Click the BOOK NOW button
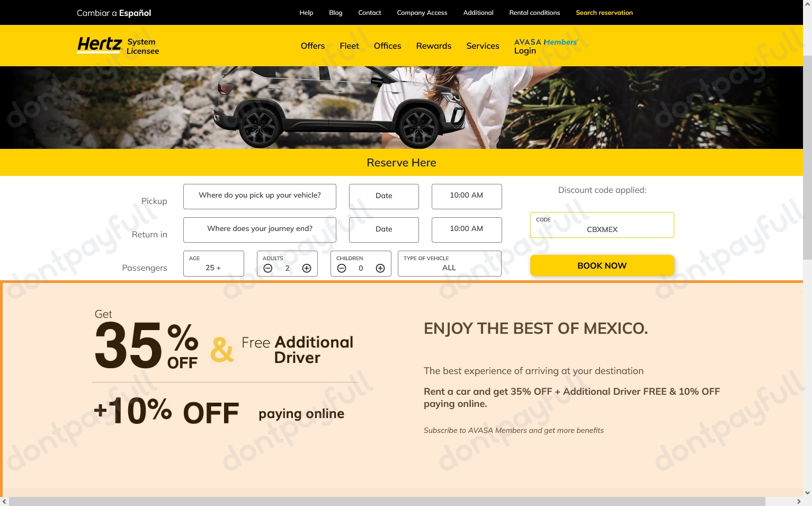Screen dimensions: 812x506 click(x=602, y=265)
